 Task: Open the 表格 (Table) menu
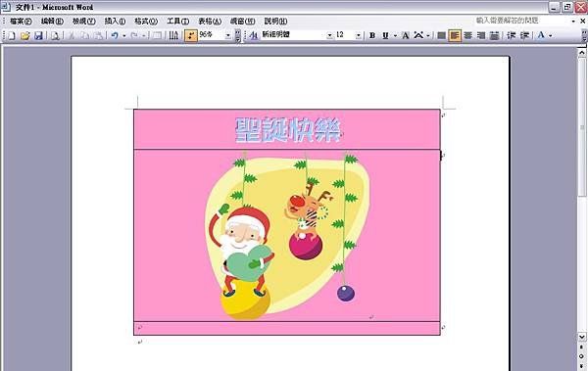(x=210, y=22)
